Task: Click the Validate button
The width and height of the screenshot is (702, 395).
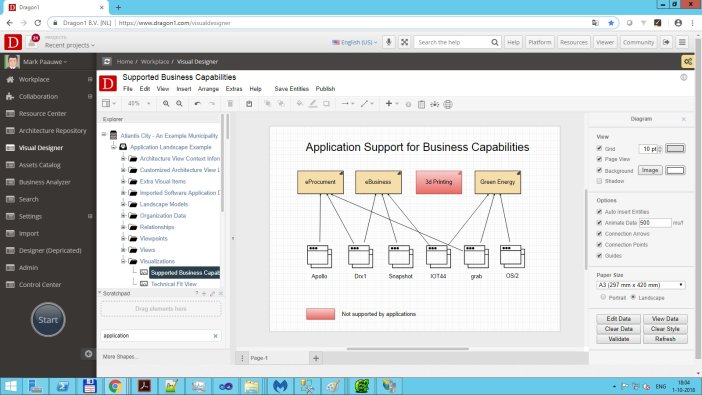Action: 619,339
